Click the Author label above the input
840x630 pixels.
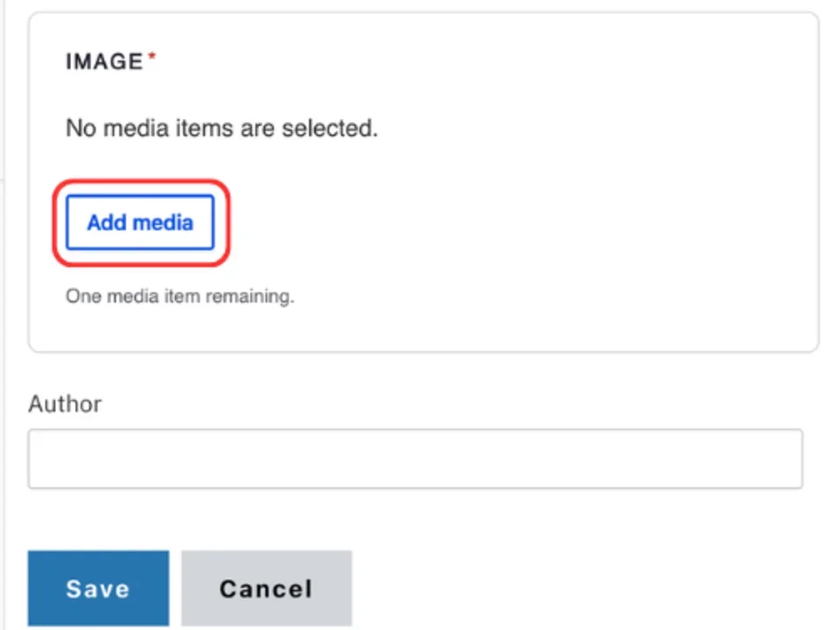coord(64,403)
